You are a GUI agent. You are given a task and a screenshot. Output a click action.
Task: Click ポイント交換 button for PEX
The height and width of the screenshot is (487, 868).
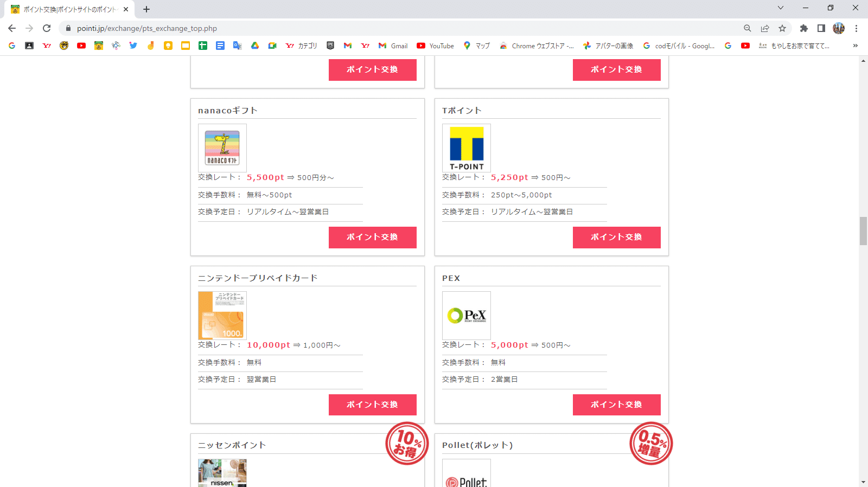point(617,405)
